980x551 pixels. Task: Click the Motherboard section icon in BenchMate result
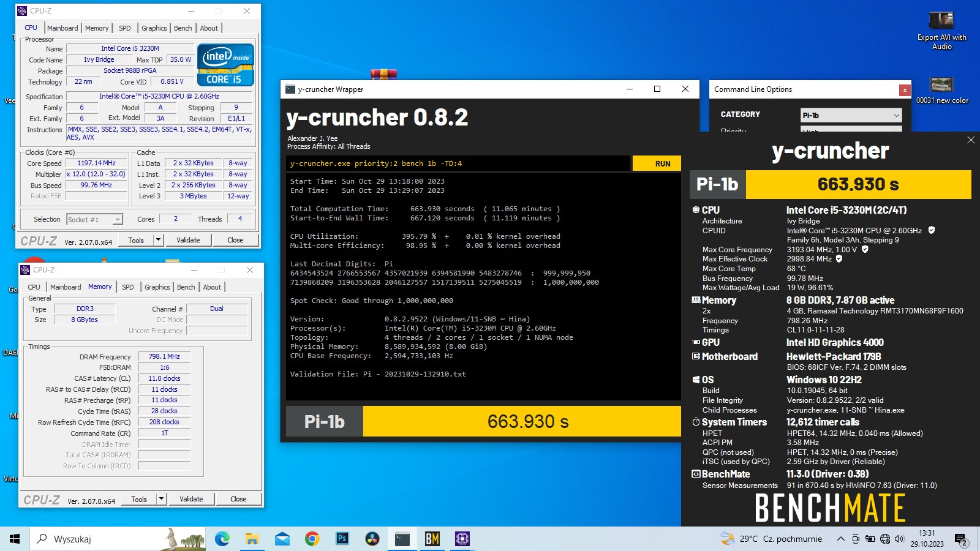(x=696, y=356)
